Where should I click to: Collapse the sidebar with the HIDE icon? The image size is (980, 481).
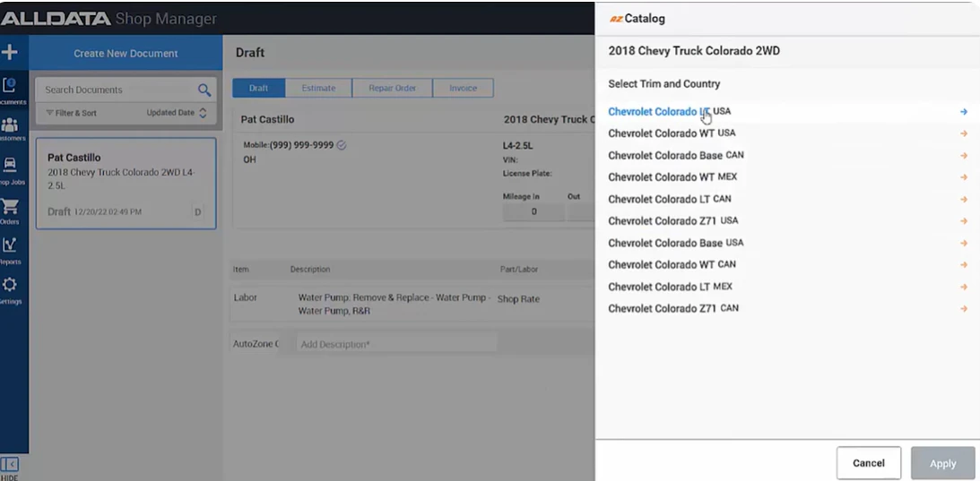pos(9,468)
